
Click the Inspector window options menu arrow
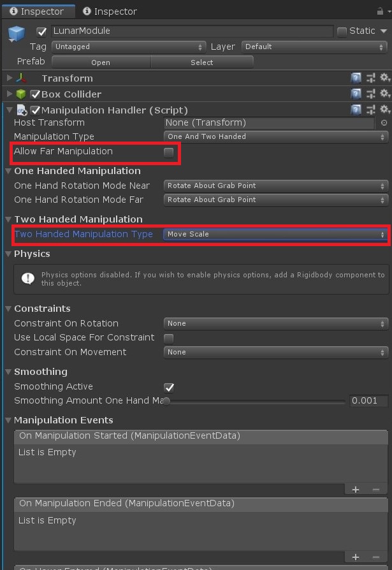coord(389,11)
